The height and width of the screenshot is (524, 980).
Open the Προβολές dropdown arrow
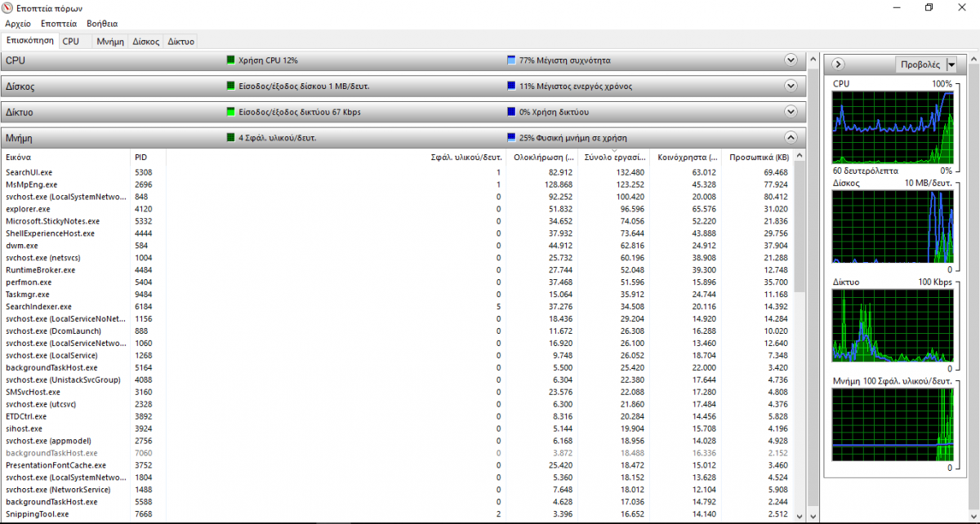click(951, 64)
